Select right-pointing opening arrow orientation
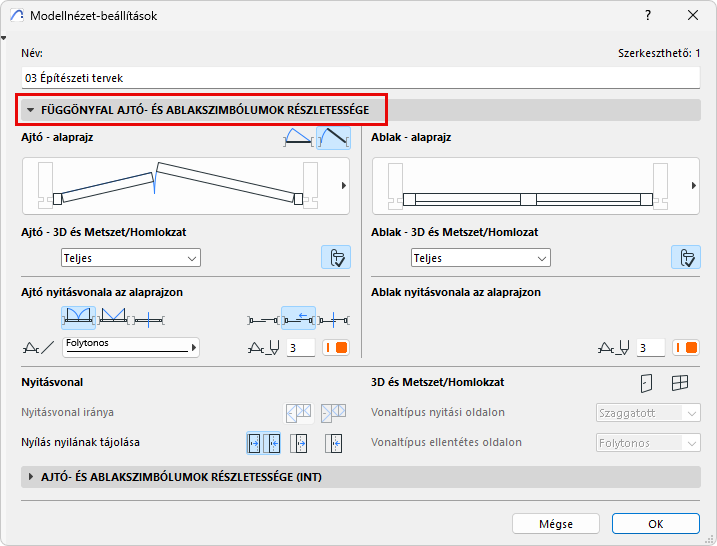Screen dimensions: 717x546 click(299, 443)
